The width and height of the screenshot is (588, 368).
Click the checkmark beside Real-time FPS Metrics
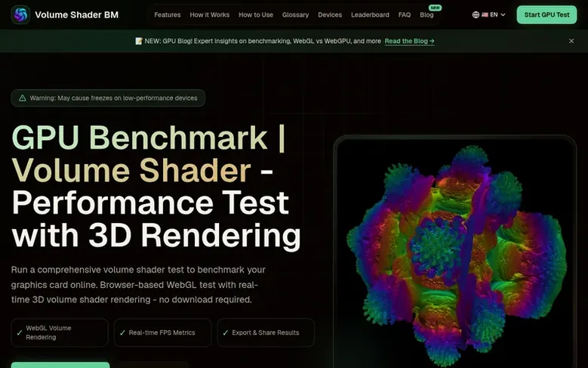122,332
